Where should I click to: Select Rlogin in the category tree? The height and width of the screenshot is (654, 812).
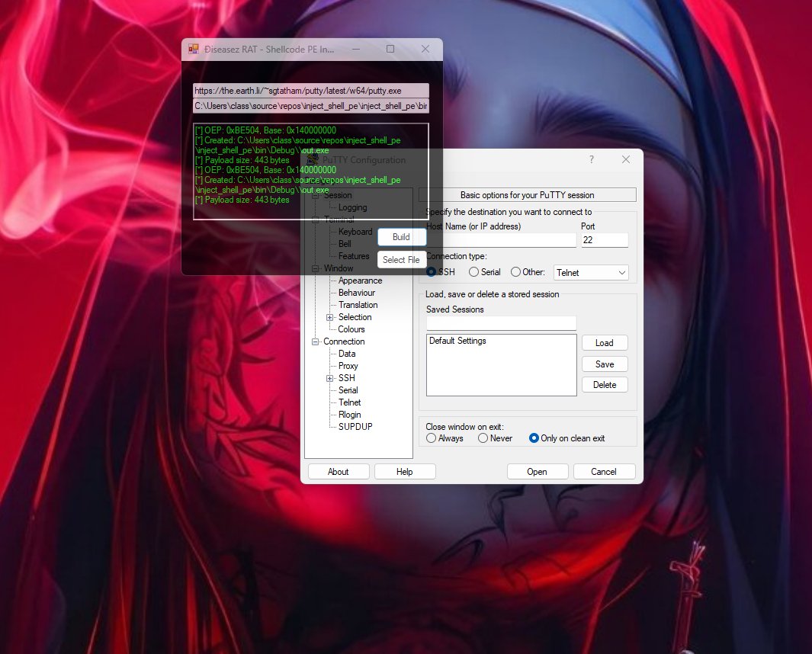pos(349,415)
